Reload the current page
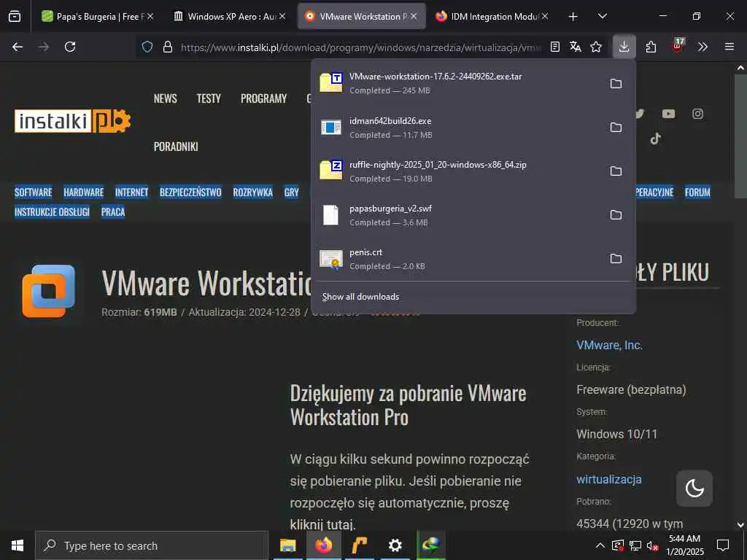Viewport: 747px width, 560px height. (x=70, y=47)
